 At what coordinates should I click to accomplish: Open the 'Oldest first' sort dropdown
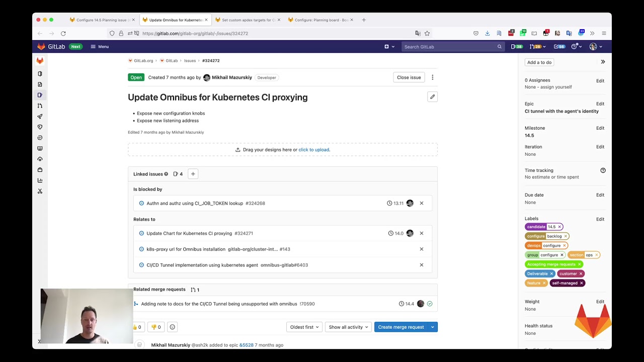click(x=304, y=327)
